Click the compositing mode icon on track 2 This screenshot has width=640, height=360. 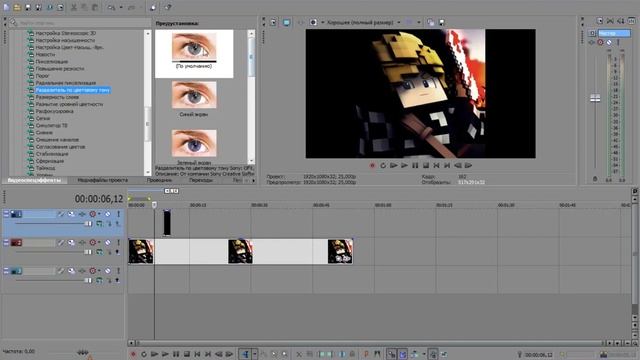click(x=100, y=252)
